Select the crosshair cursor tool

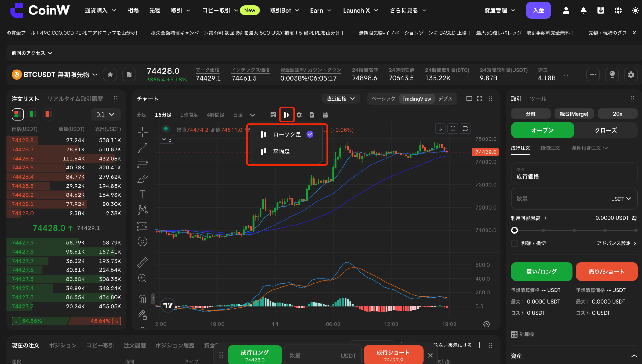pos(142,132)
